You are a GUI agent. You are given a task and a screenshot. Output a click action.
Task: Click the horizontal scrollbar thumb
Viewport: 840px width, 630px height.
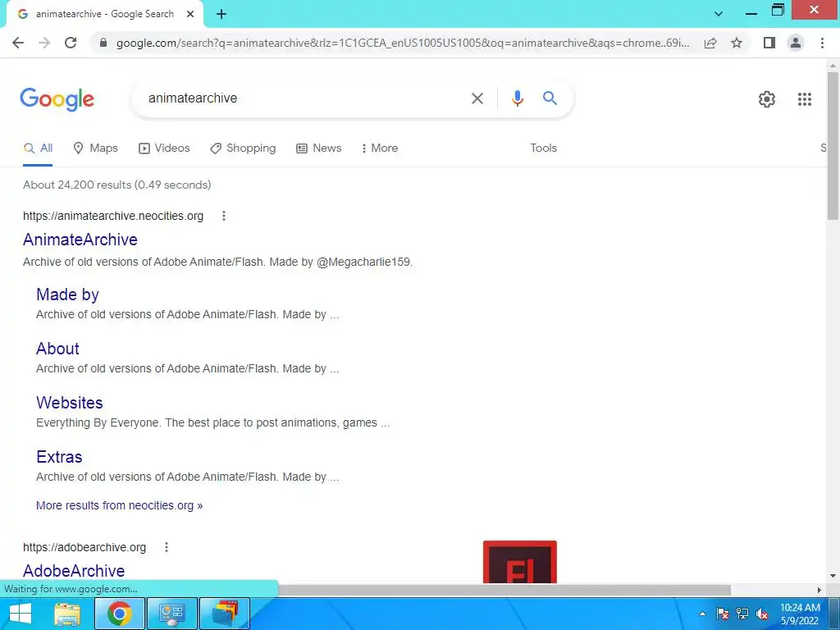pyautogui.click(x=504, y=590)
